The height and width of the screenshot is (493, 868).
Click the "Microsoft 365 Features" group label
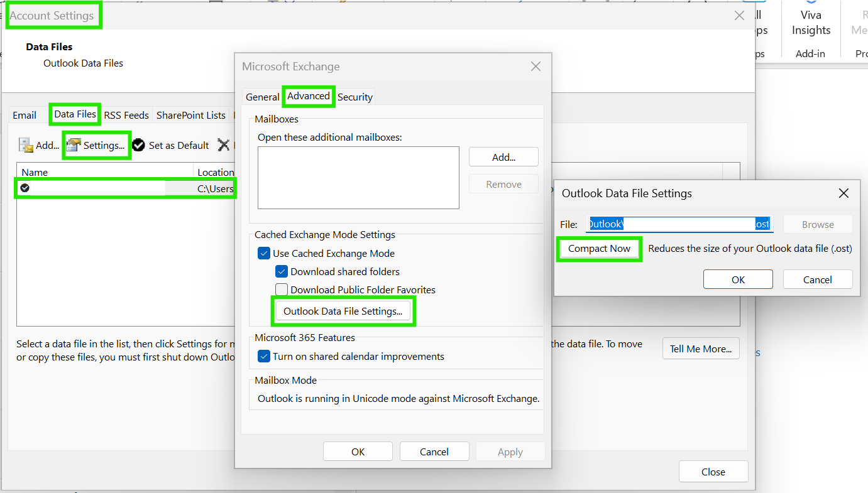(305, 338)
